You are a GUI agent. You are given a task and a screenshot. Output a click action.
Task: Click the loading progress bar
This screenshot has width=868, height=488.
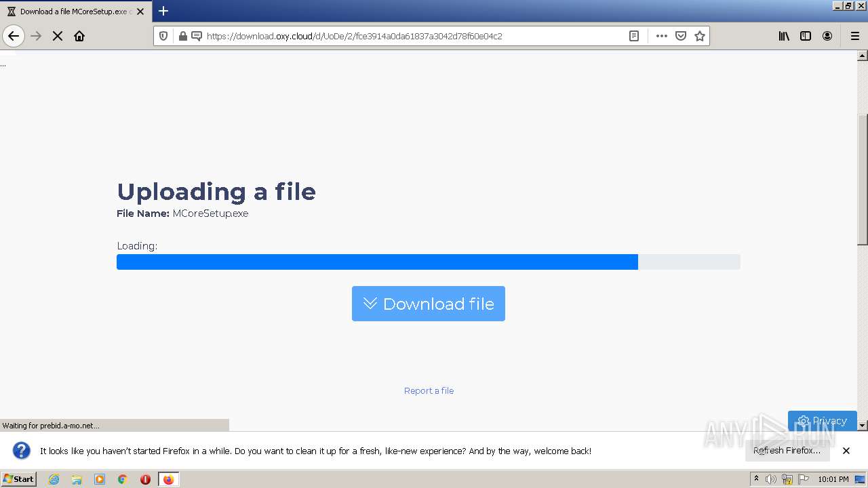[429, 262]
